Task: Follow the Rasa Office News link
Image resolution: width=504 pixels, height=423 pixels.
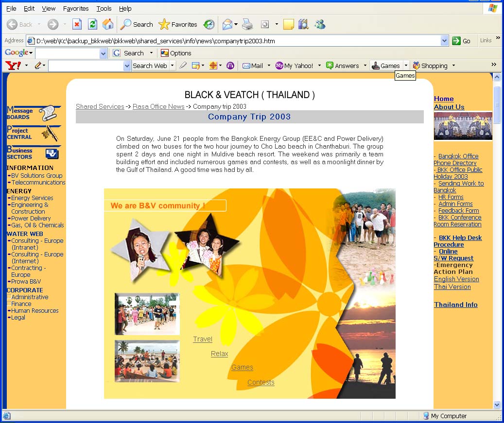Action: [158, 106]
